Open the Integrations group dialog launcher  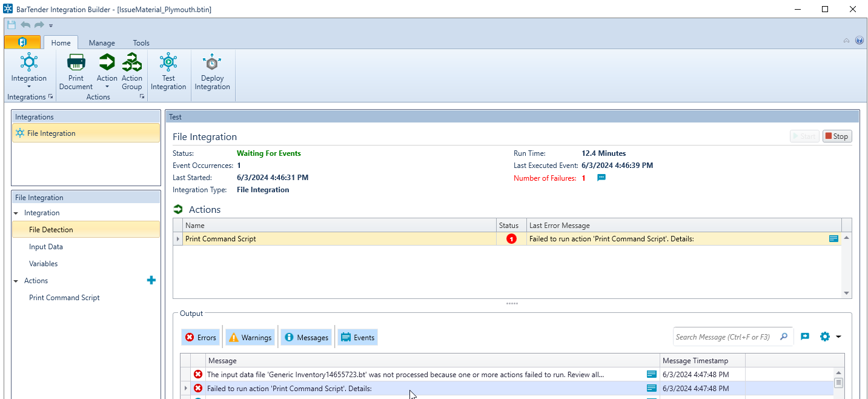tap(51, 97)
